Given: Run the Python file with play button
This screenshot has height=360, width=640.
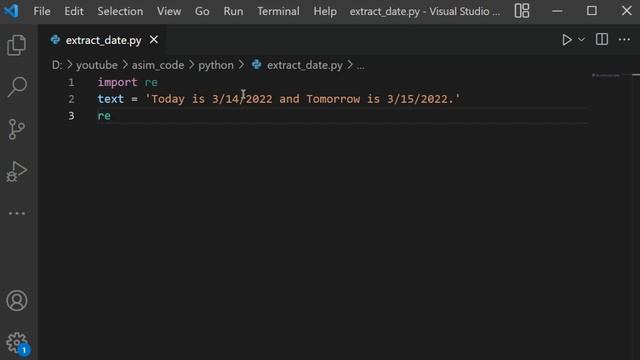Looking at the screenshot, I should (567, 40).
